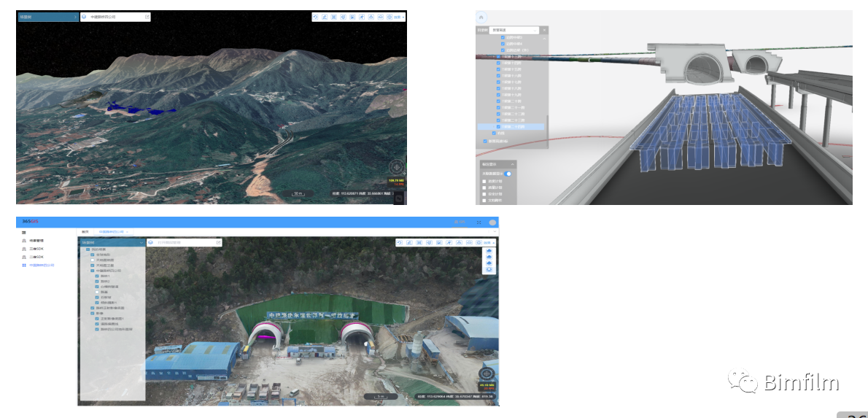Click coordinates readout in top-left terrain view

click(x=362, y=193)
